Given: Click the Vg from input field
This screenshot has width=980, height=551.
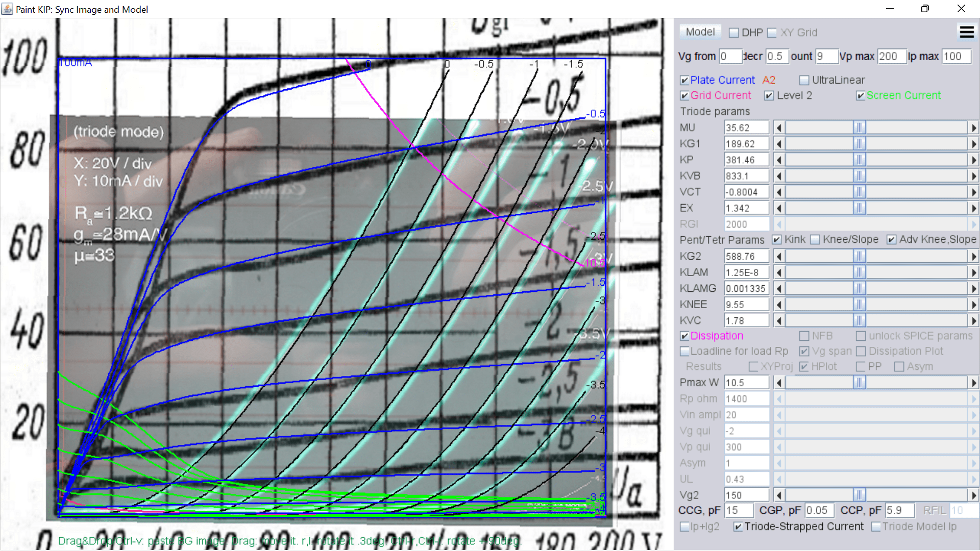Looking at the screenshot, I should click(730, 56).
